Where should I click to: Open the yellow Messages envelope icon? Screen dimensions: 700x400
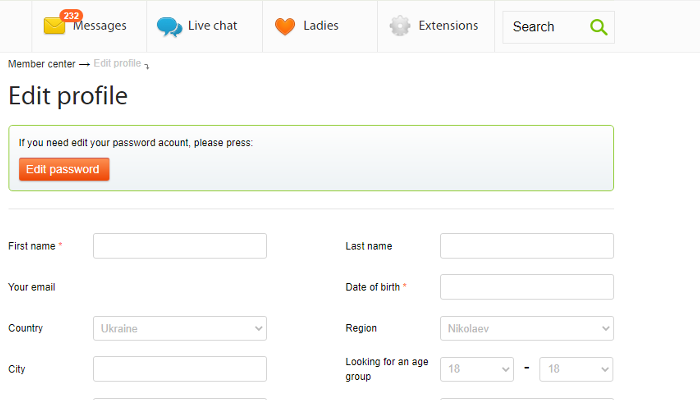click(54, 26)
